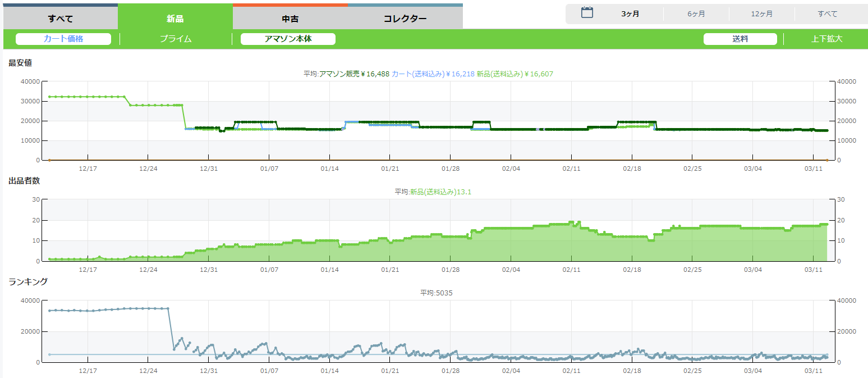The image size is (868, 378).
Task: Select the 3ヶ月 time range
Action: [x=630, y=14]
